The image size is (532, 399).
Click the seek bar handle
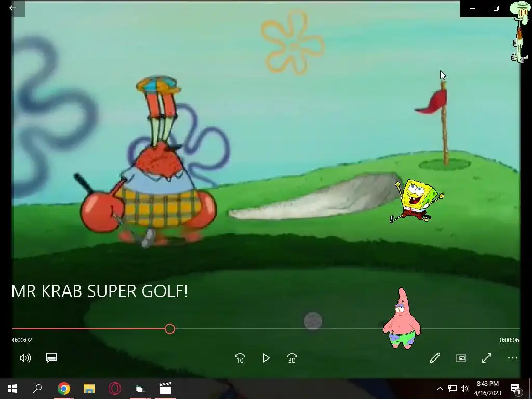(170, 329)
